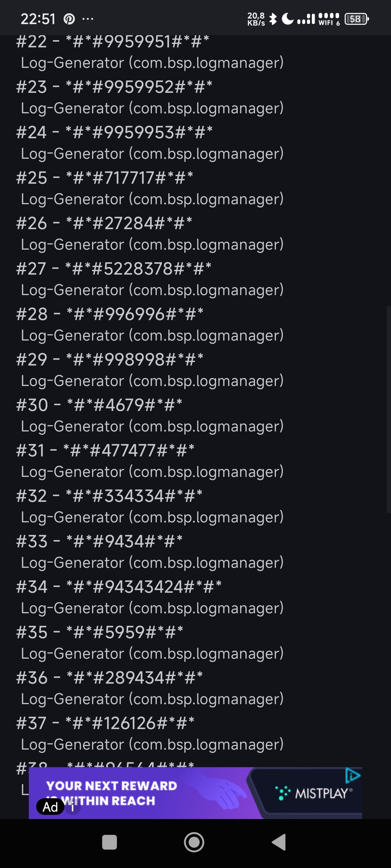Screen dimensions: 391x868
Task: Tap the Pinterest notification icon in status bar
Action: click(x=69, y=19)
